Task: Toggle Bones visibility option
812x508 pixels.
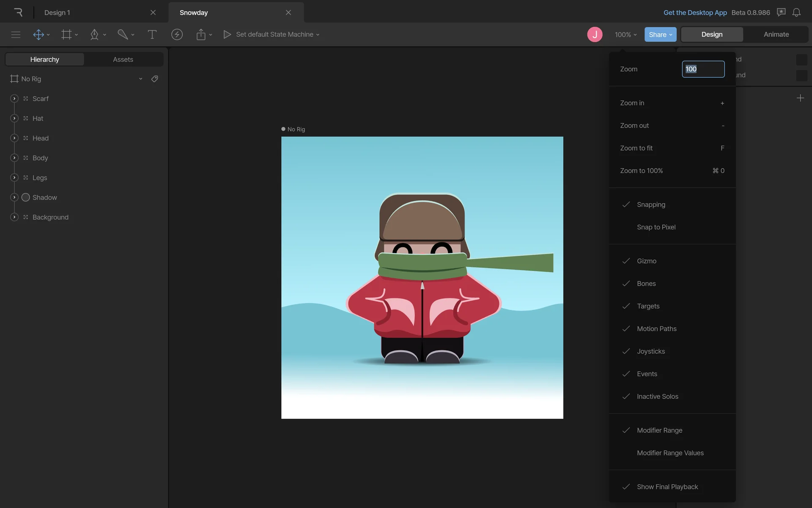Action: point(646,284)
